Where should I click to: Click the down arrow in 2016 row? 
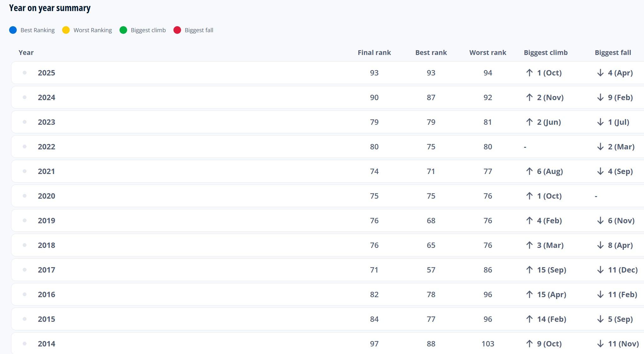(x=600, y=295)
